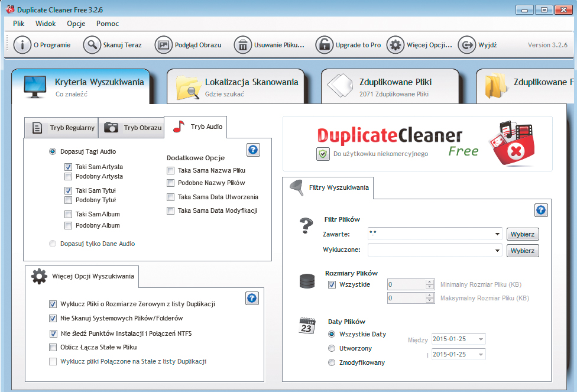This screenshot has height=392, width=577.
Task: Click Wybierz button next to Zawarte
Action: [x=523, y=234]
